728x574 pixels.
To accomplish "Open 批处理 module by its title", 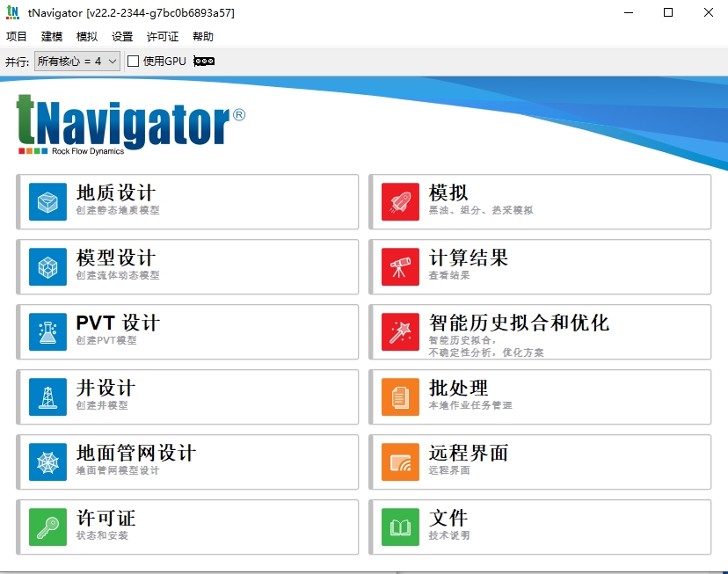I will [x=458, y=388].
